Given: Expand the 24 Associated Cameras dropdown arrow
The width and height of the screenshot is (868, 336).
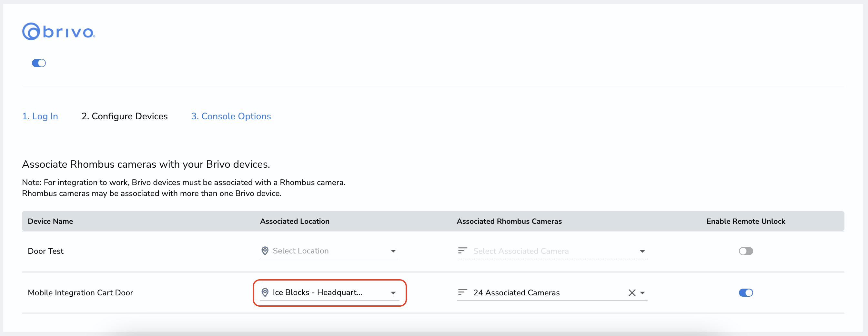Looking at the screenshot, I should pos(642,293).
